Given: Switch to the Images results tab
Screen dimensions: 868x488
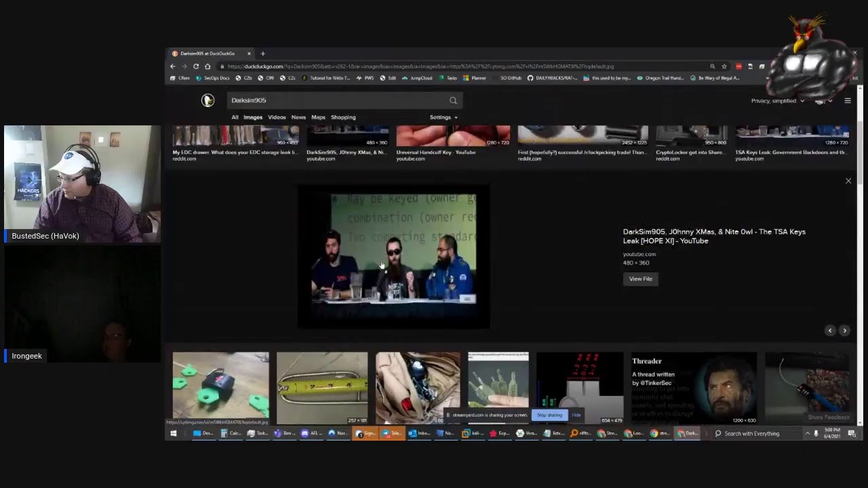Looking at the screenshot, I should 253,117.
